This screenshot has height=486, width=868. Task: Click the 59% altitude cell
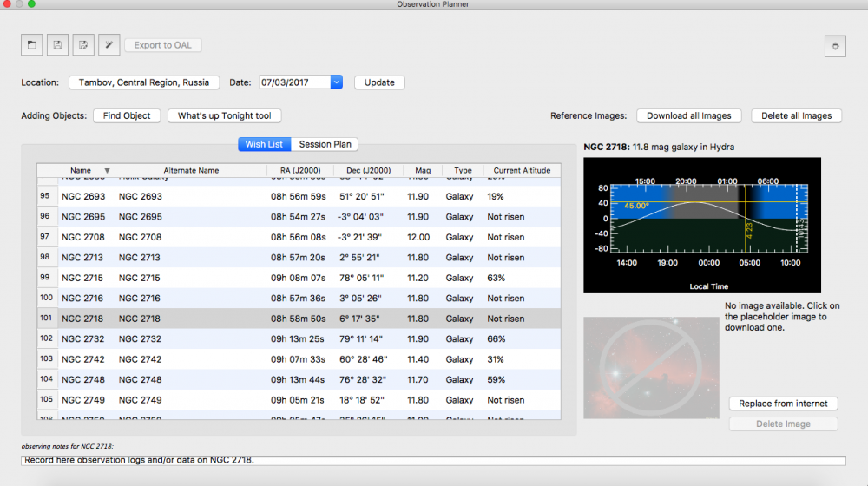[496, 380]
